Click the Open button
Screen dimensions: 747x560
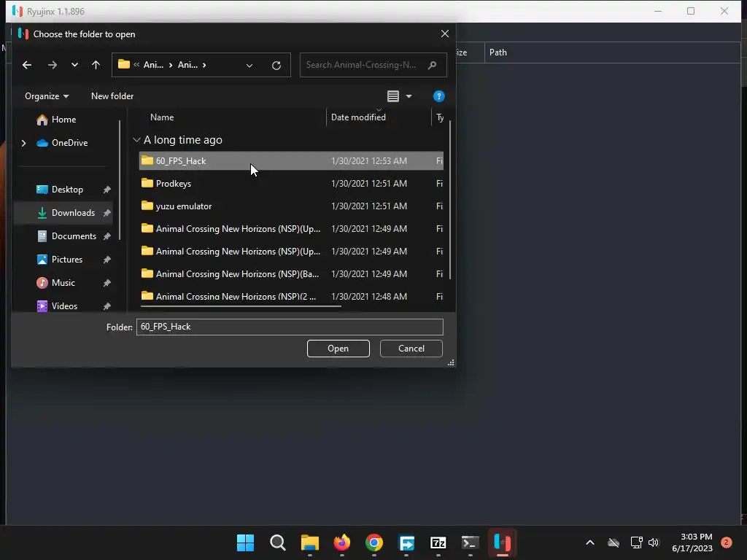pos(338,349)
